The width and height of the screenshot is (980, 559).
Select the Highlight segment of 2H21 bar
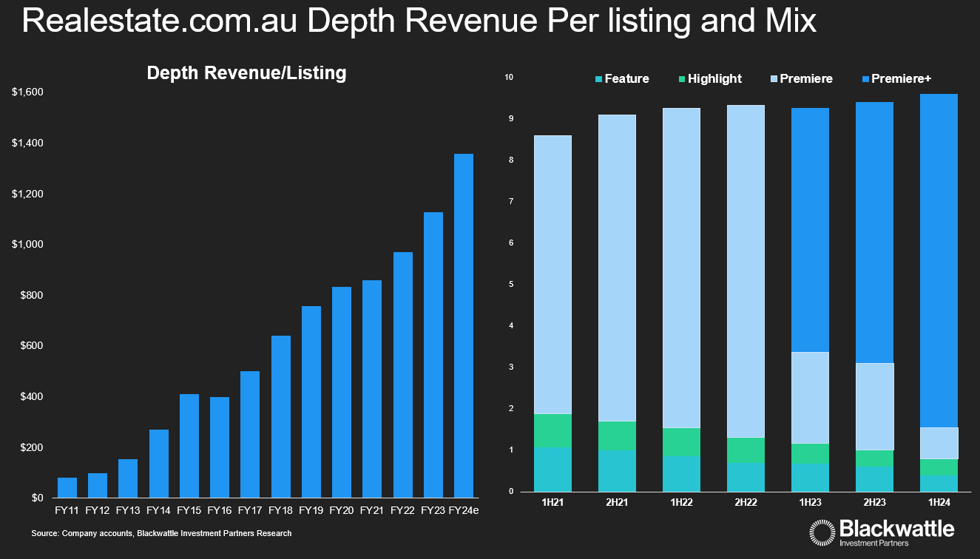(x=617, y=436)
